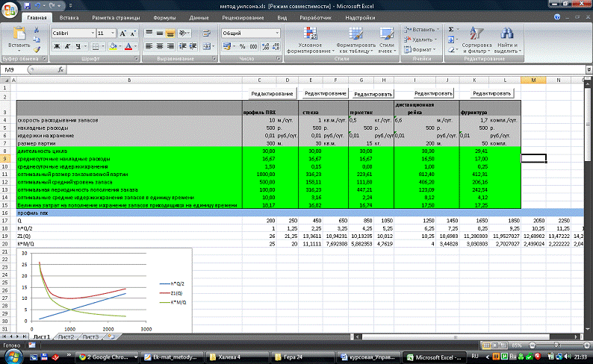
Task: Open the Лист2 sheet tab
Action: (66, 338)
